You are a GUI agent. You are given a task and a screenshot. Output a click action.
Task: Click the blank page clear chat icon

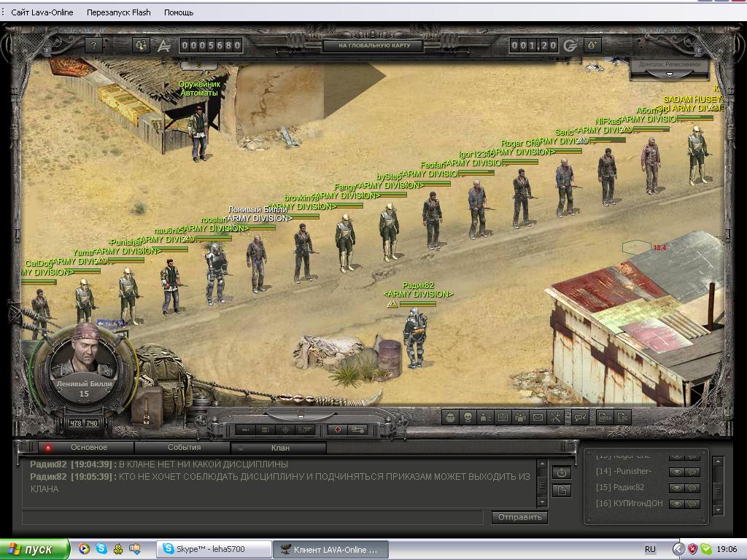click(562, 491)
